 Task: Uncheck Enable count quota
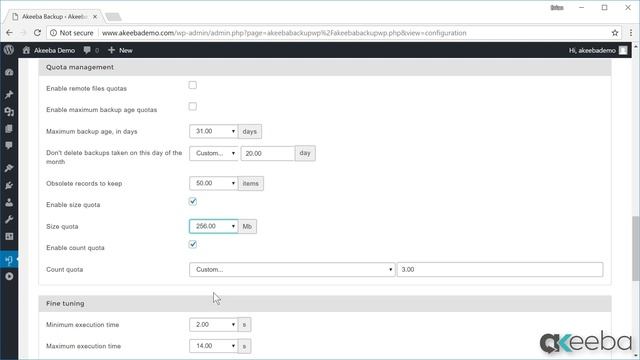(x=193, y=244)
